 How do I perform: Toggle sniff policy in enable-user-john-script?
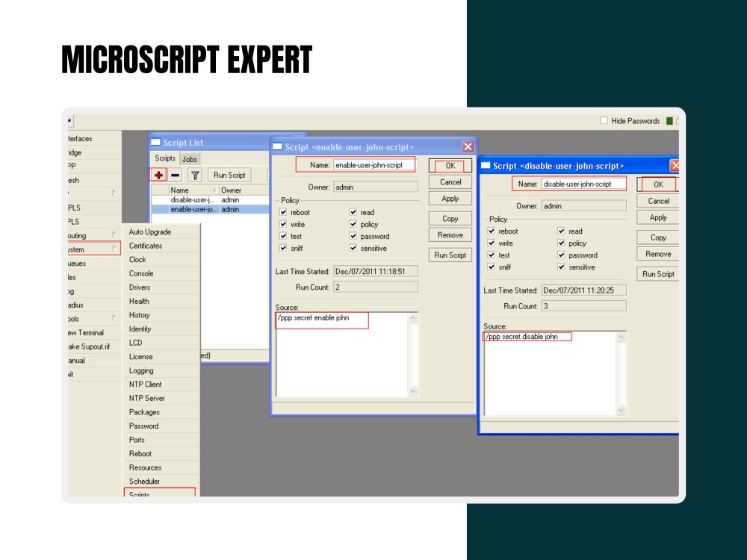click(x=283, y=248)
